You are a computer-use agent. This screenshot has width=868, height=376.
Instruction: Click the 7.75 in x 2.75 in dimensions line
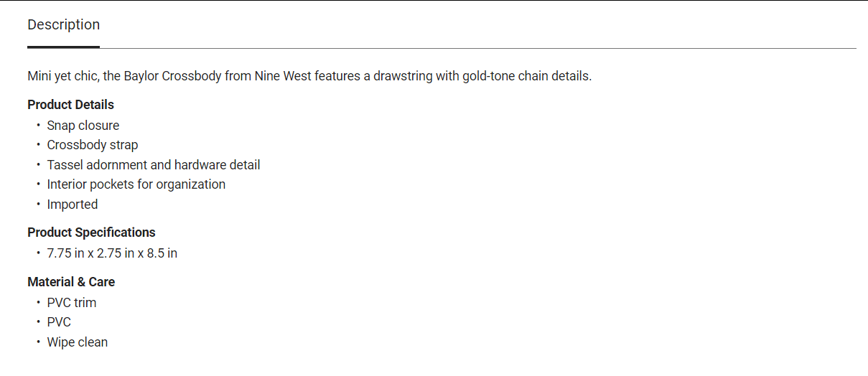tap(112, 253)
